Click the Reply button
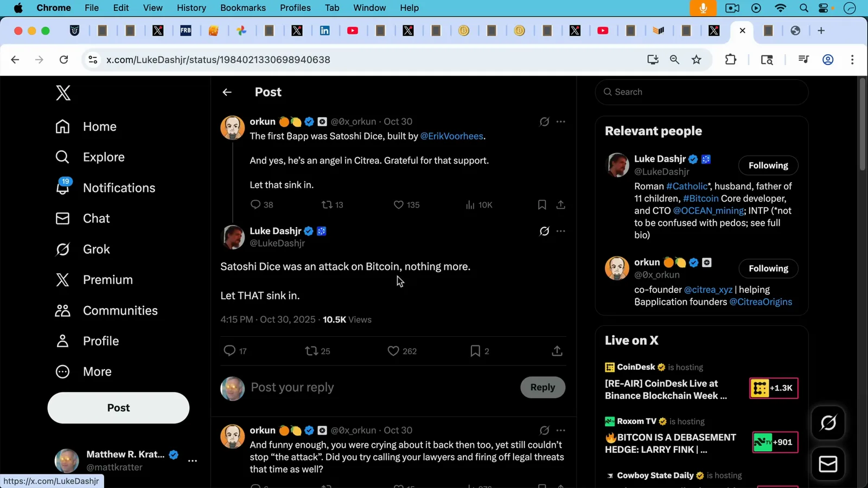 pos(542,387)
